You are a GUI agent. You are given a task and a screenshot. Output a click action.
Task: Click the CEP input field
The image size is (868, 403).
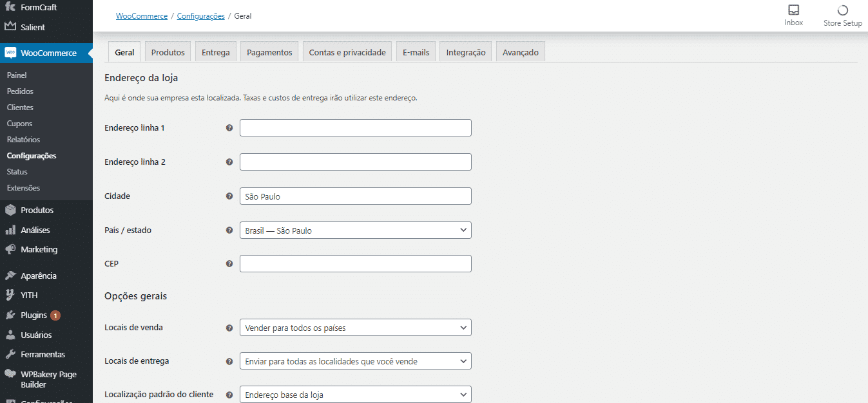[356, 264]
